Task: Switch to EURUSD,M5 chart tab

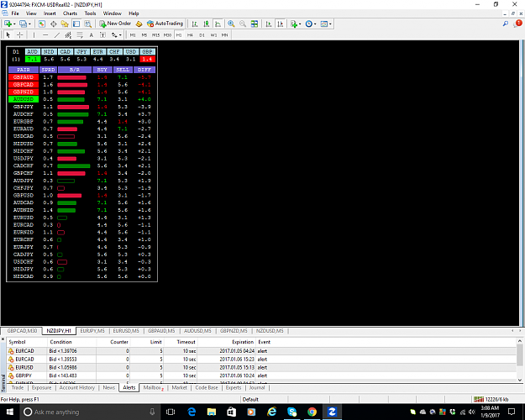Action: point(126,331)
